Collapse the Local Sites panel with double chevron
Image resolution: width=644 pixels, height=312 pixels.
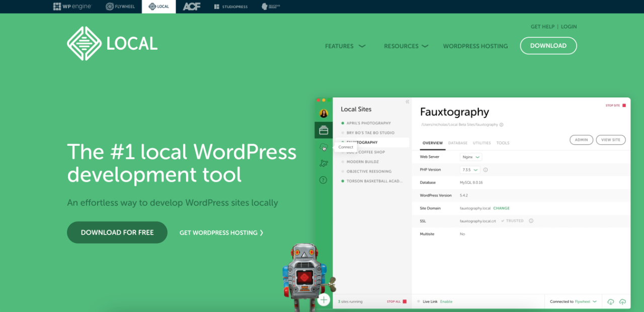(407, 102)
